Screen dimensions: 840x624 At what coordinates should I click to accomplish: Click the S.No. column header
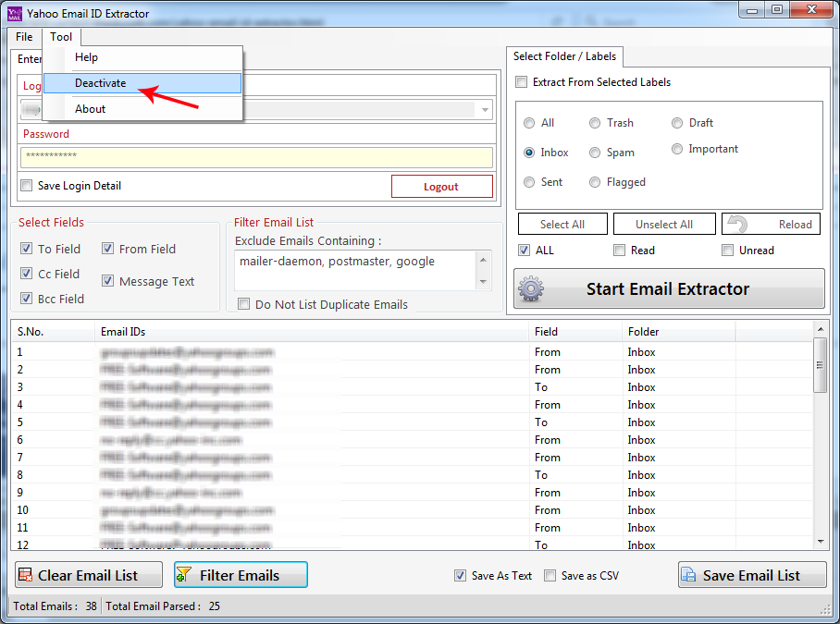pos(53,332)
